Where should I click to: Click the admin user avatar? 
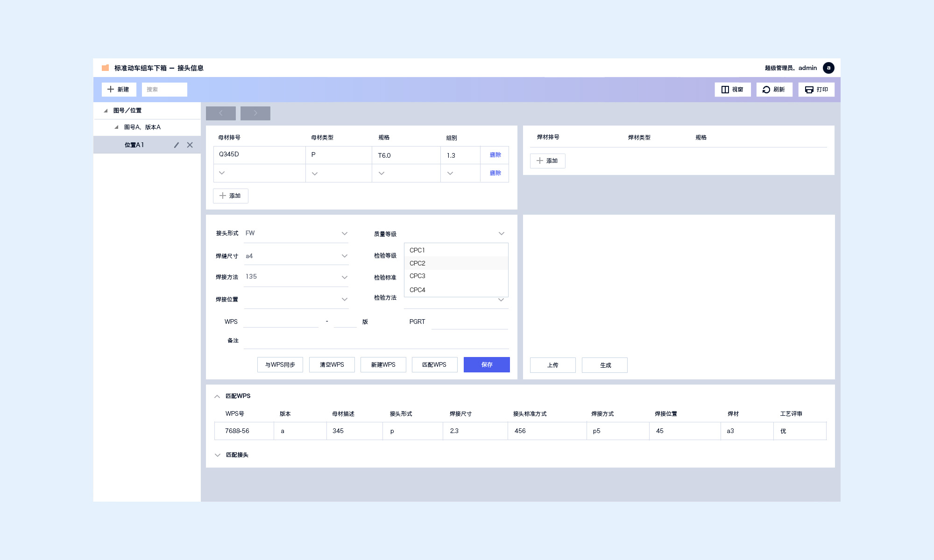(828, 68)
